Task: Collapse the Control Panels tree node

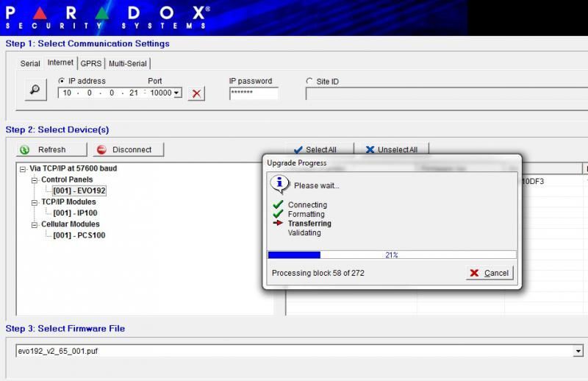Action: pos(34,180)
